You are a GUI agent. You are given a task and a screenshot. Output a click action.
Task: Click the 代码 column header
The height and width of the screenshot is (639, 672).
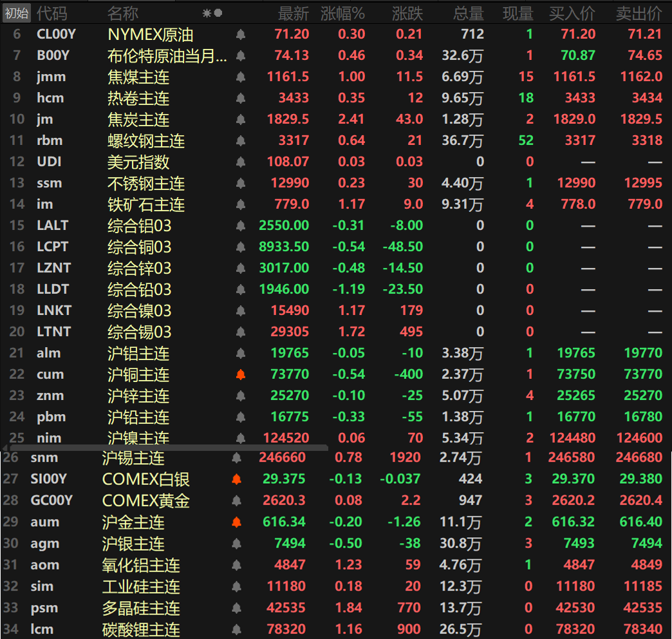coord(51,13)
